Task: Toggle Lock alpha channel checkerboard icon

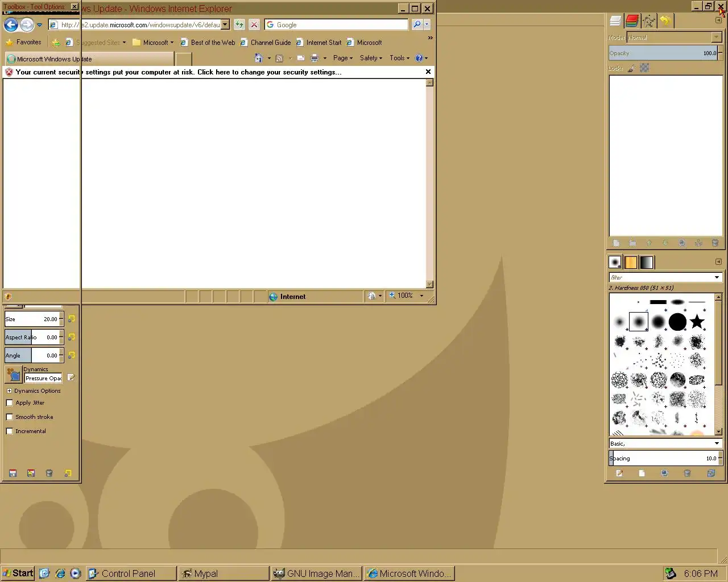Action: pos(644,68)
